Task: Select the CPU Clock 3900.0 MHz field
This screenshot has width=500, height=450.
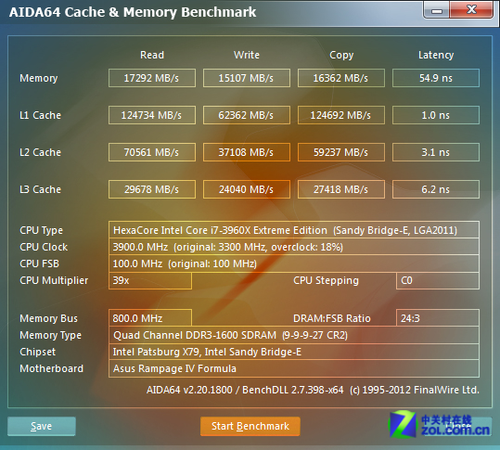Action: point(294,247)
